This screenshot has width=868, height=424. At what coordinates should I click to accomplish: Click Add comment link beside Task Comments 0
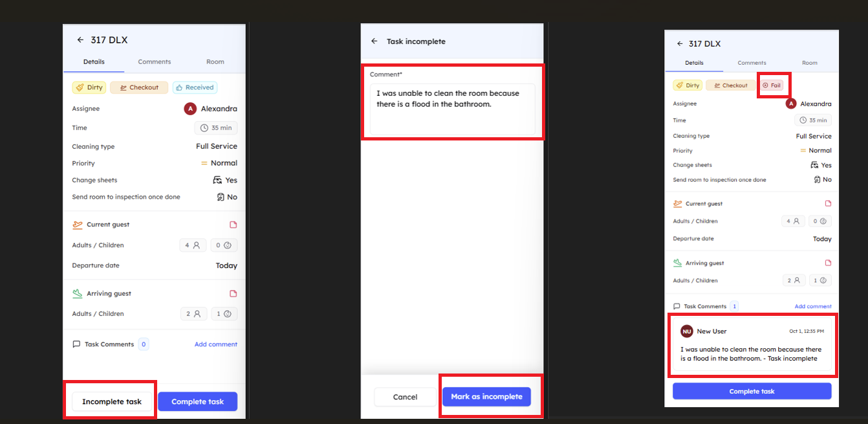[216, 344]
